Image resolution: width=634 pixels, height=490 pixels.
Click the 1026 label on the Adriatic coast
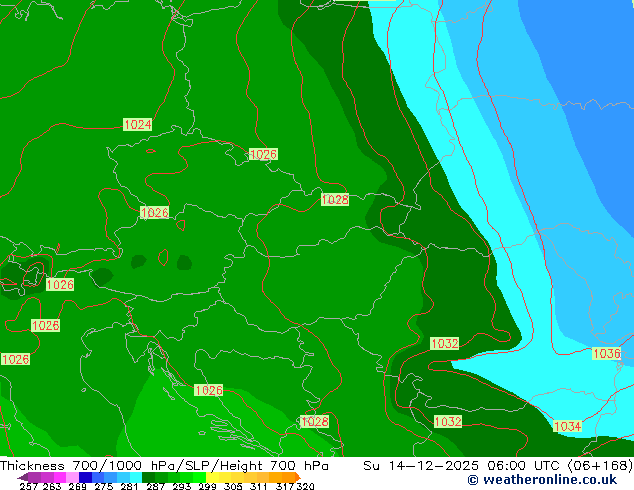tap(209, 390)
